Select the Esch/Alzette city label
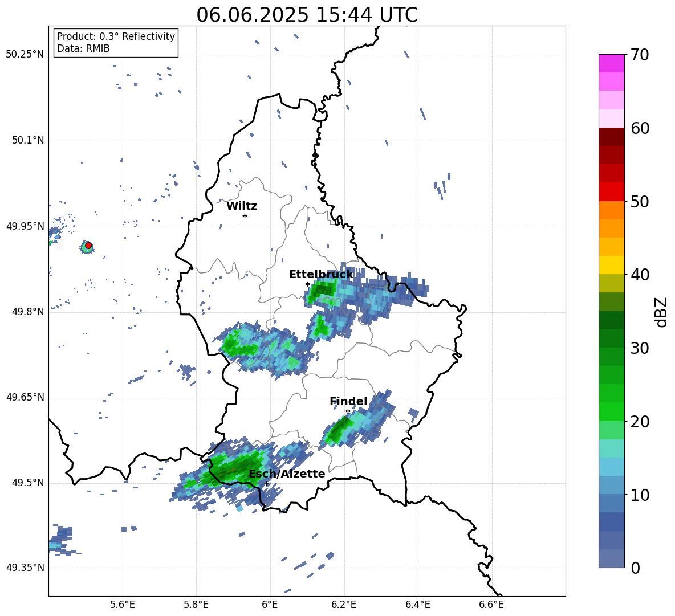The height and width of the screenshot is (616, 675). coord(287,474)
